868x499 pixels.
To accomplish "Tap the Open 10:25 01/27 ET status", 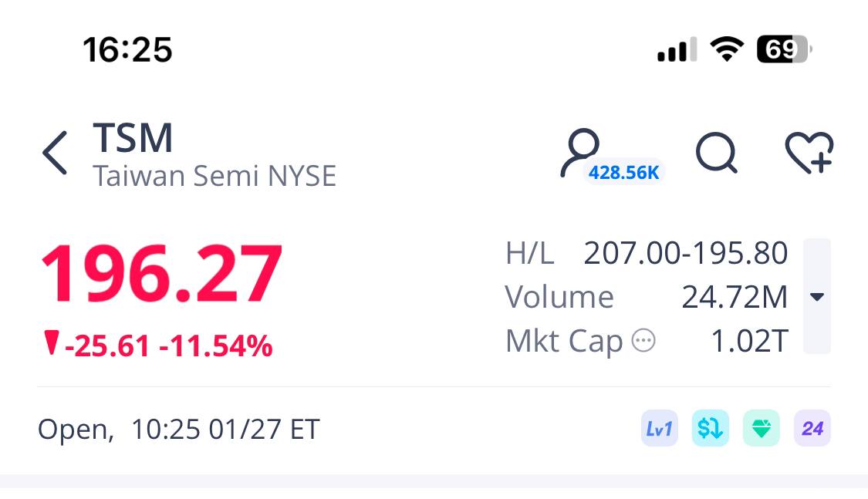I will [178, 429].
